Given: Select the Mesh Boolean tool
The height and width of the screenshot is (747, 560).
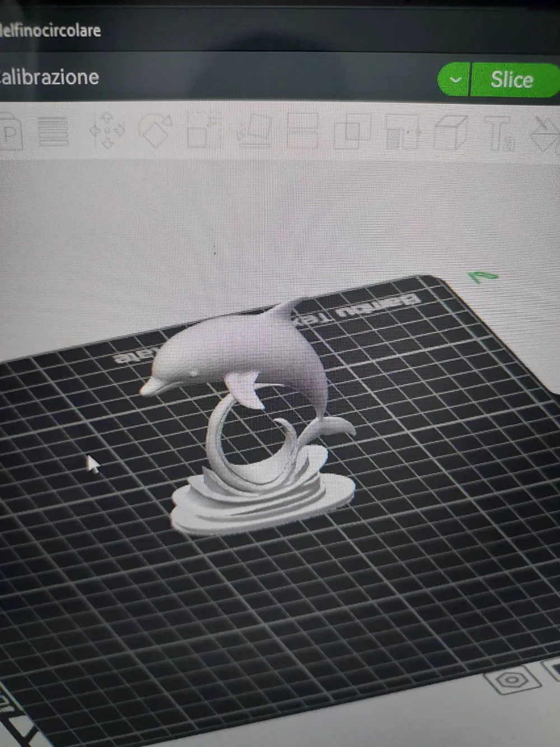Looking at the screenshot, I should (352, 131).
